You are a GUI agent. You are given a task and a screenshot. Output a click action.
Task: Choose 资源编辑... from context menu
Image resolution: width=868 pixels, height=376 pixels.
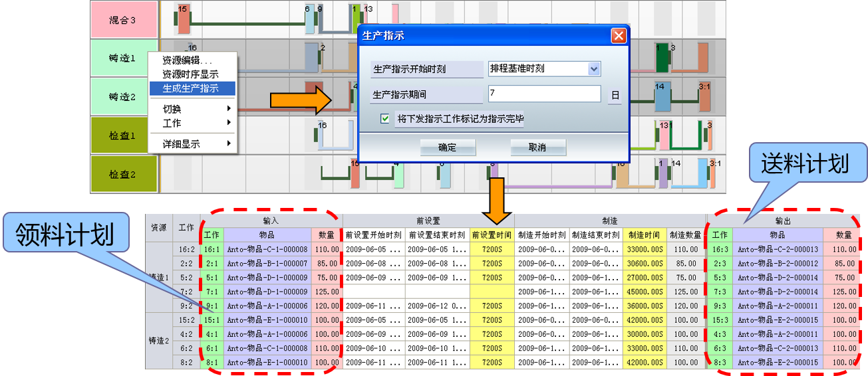[188, 60]
